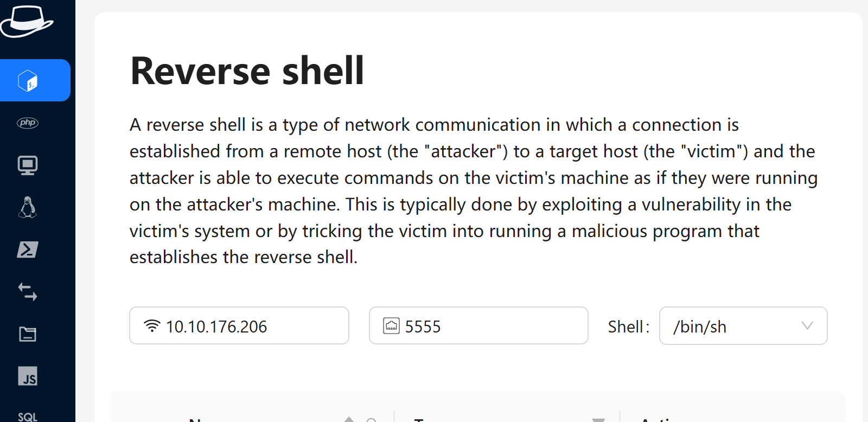Sort the table by the Name column arrow
868x422 pixels.
coord(349,419)
